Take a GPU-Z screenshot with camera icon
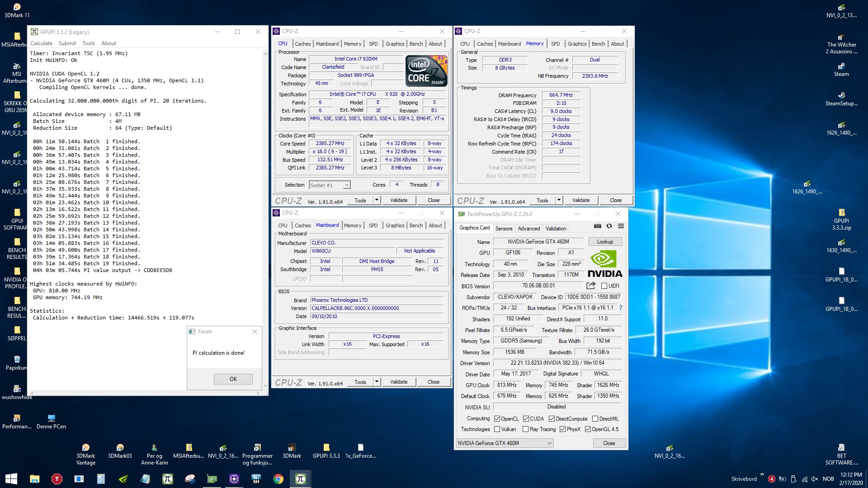This screenshot has height=488, width=868. click(597, 226)
